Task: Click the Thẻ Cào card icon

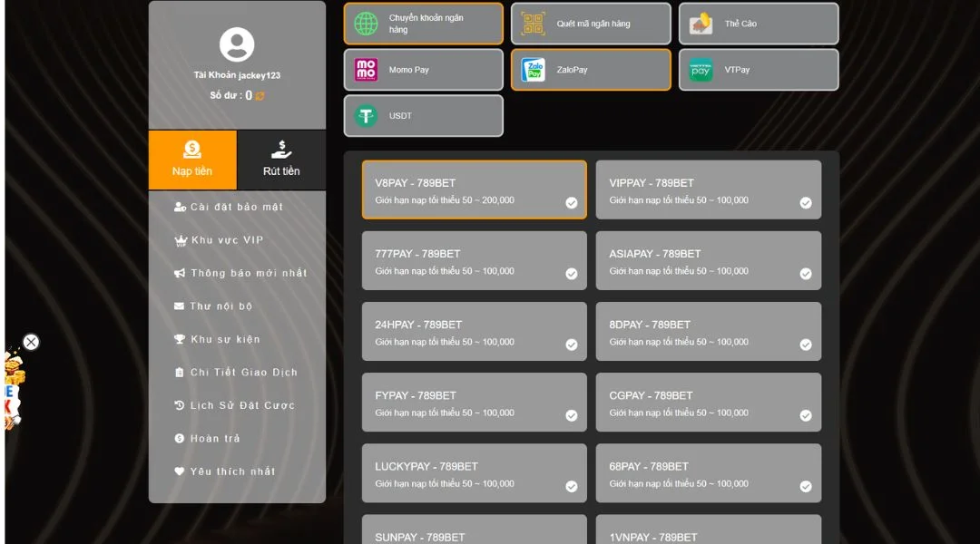Action: (x=701, y=24)
